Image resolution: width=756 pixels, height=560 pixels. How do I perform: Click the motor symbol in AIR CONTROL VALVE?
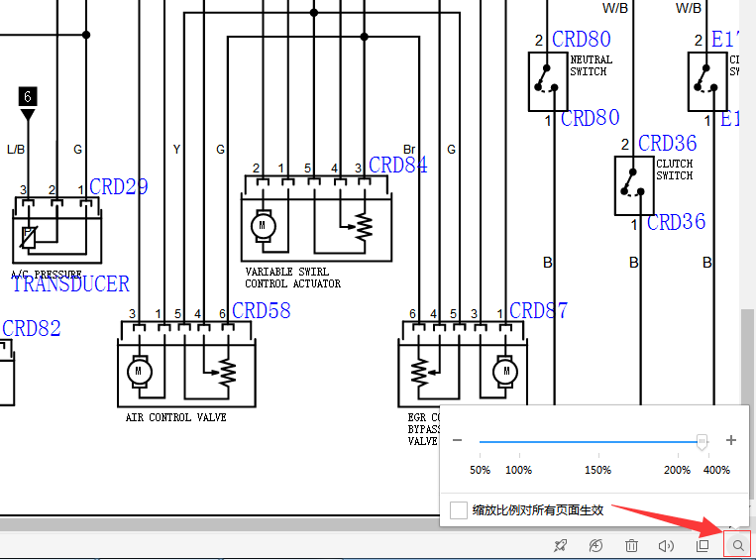coord(140,372)
